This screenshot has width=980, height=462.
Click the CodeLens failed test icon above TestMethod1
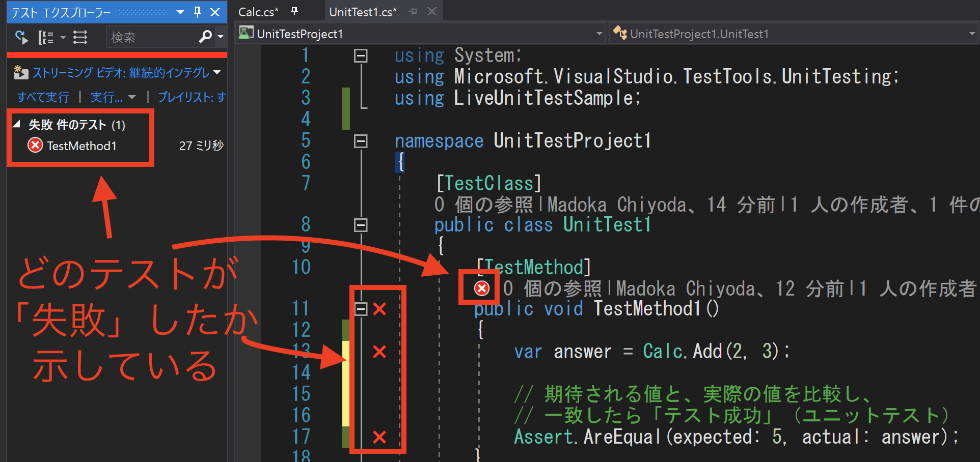pos(481,288)
